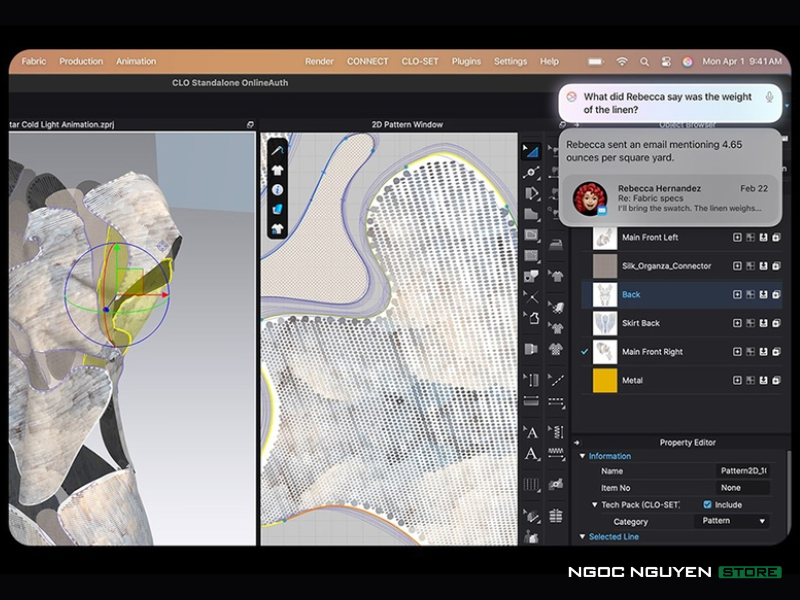Click the info icon in 2D window
Screen dimensions: 800x600
click(278, 189)
